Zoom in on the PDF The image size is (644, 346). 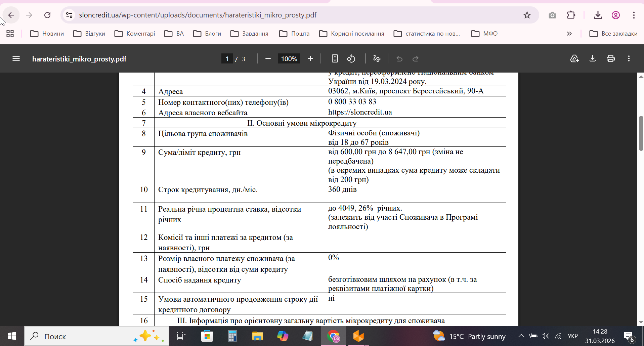click(310, 59)
